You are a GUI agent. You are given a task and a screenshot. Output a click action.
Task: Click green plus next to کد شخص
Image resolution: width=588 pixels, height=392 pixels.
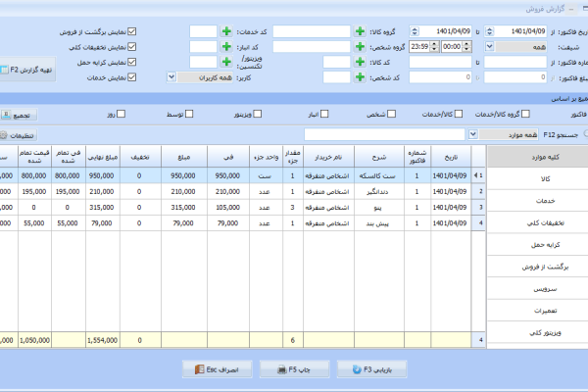(x=360, y=77)
